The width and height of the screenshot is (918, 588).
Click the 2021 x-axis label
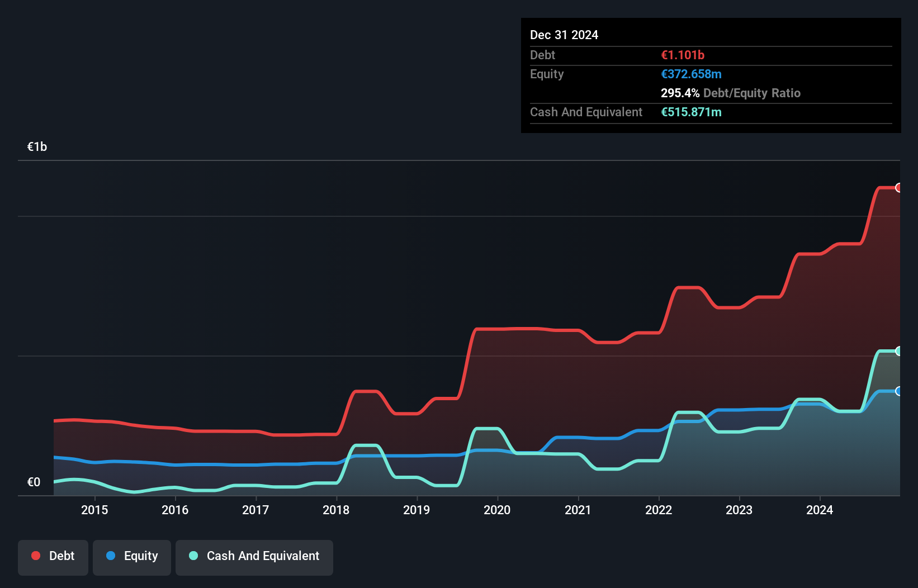578,510
